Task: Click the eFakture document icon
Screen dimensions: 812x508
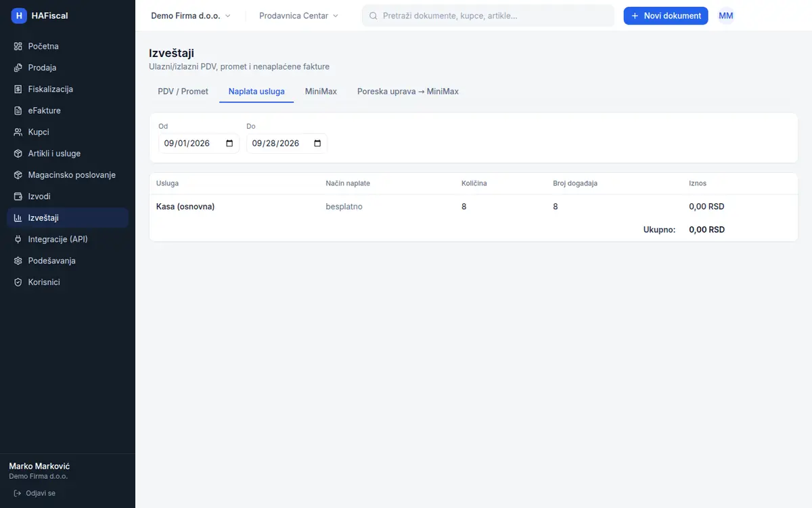Action: (x=18, y=110)
